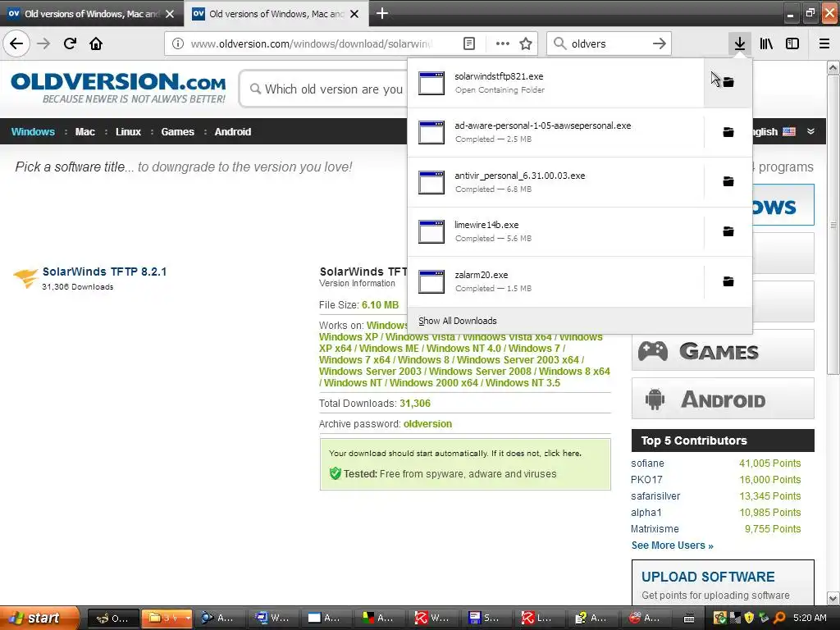This screenshot has width=840, height=630.
Task: Open contributor Matrixisme's profile
Action: coord(655,529)
